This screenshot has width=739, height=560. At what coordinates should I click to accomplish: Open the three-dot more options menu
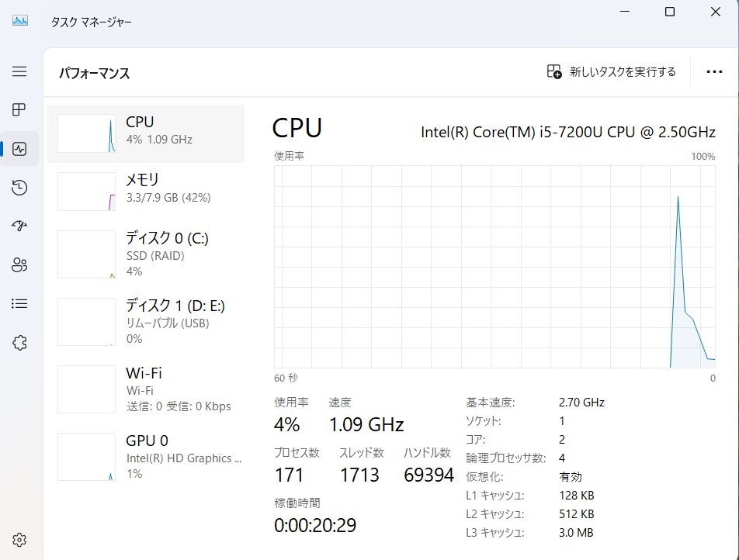coord(714,71)
